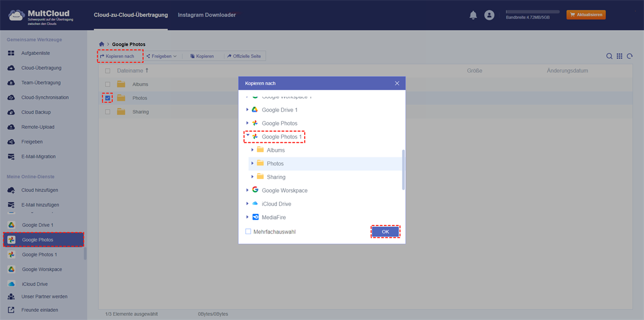Check the Sharing folder checkbox
The height and width of the screenshot is (320, 644).
107,112
